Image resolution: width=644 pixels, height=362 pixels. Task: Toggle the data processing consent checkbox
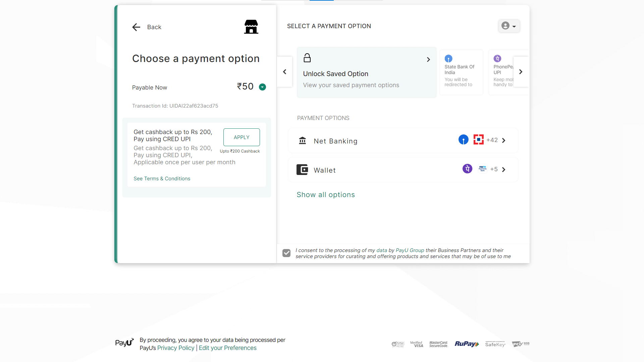286,253
